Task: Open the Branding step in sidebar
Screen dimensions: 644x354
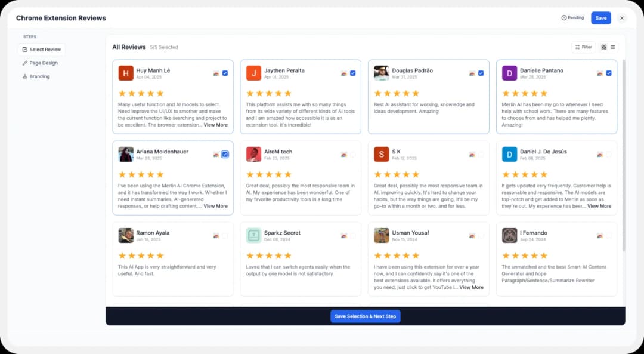Action: [x=38, y=76]
